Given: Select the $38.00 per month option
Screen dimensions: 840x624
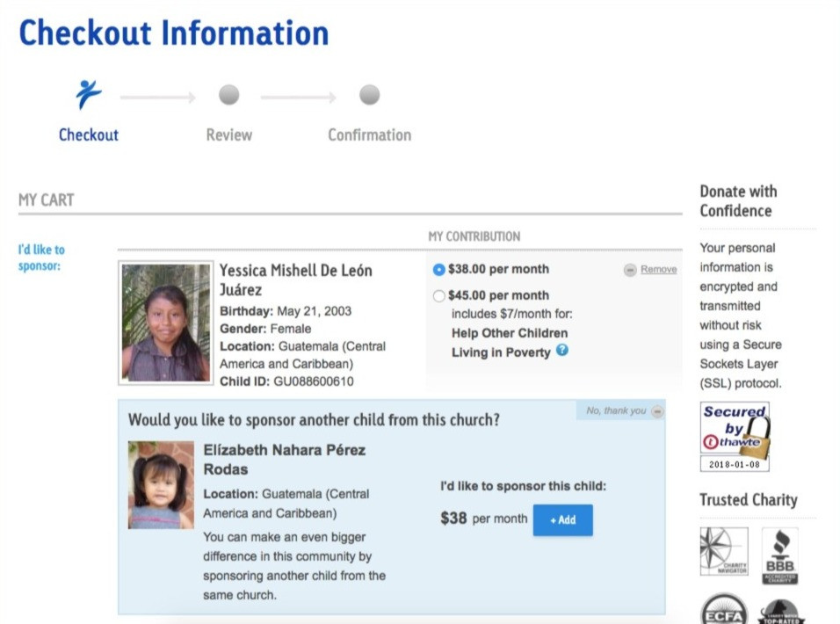Looking at the screenshot, I should click(439, 270).
